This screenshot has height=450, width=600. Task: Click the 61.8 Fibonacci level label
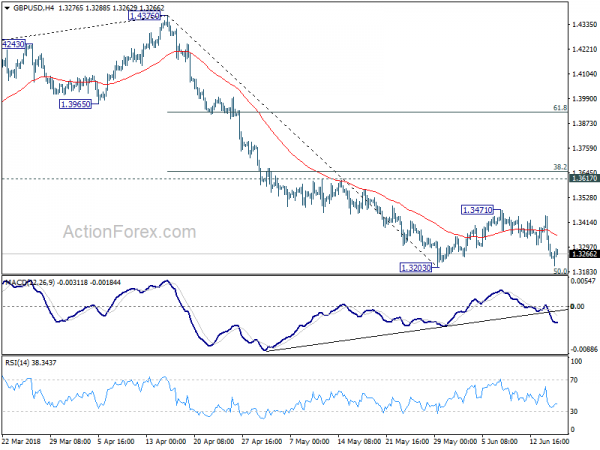click(x=560, y=108)
